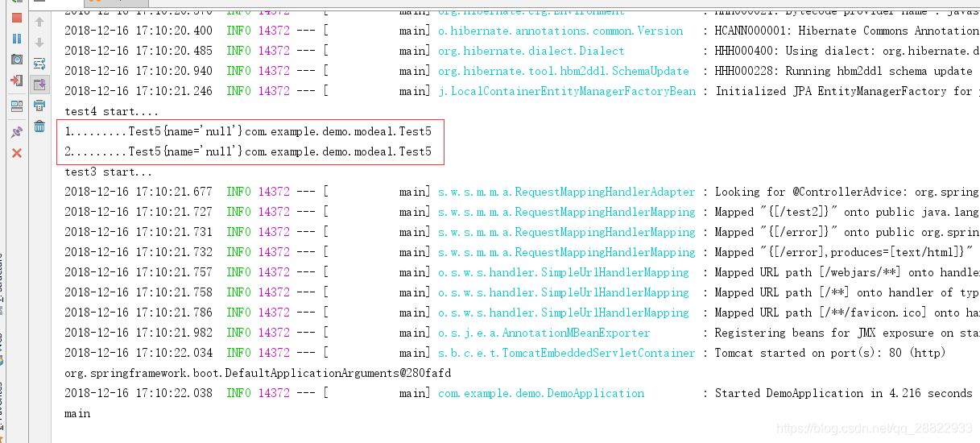This screenshot has width=980, height=443.
Task: Click the DefaultApplicationArguments@280fafd output line
Action: pos(258,373)
